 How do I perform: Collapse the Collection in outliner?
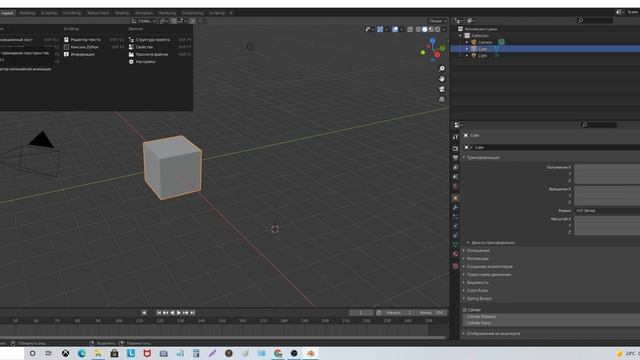[461, 36]
